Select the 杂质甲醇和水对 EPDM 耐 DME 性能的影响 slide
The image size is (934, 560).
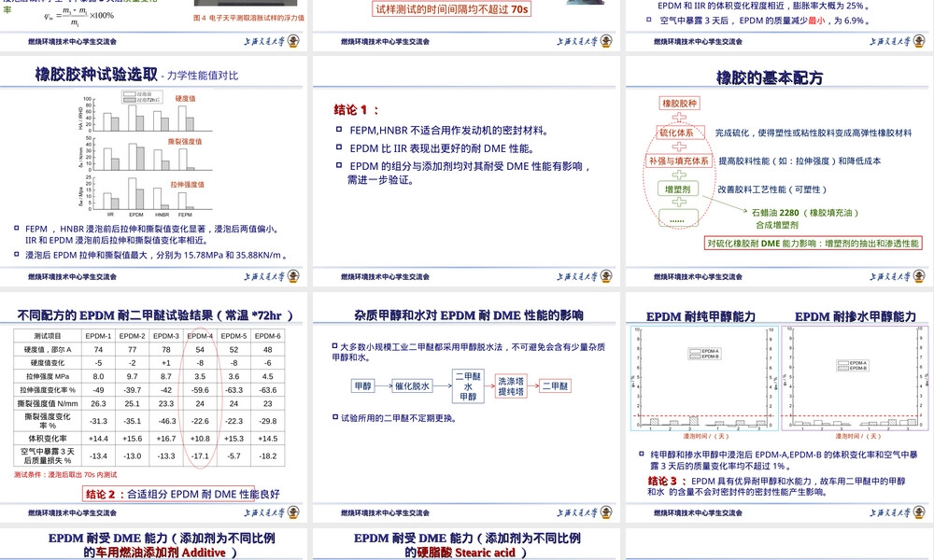pos(466,406)
